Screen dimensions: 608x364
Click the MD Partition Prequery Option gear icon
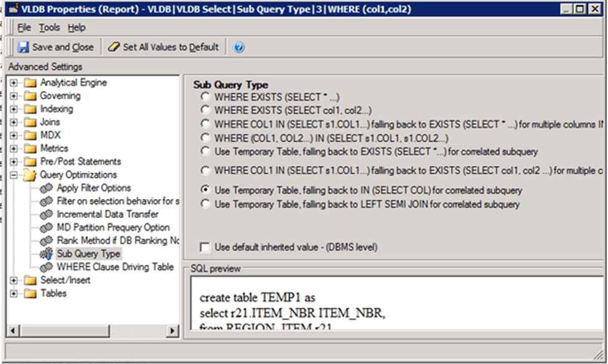click(47, 228)
